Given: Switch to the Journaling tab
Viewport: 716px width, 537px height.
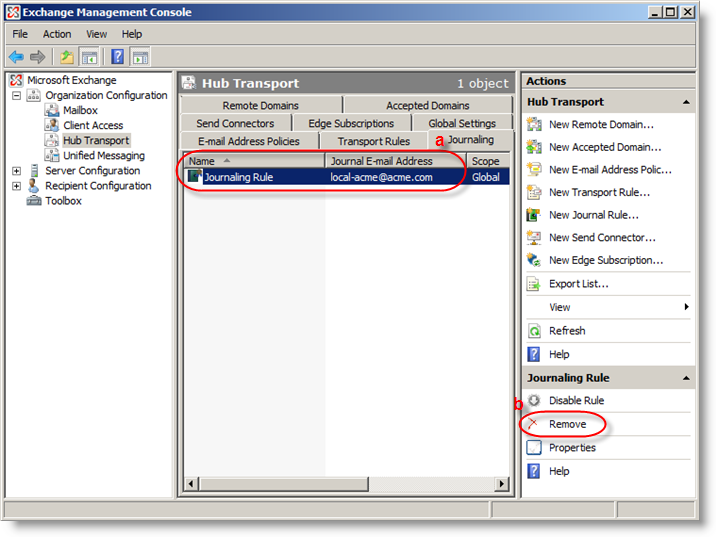Looking at the screenshot, I should tap(471, 140).
